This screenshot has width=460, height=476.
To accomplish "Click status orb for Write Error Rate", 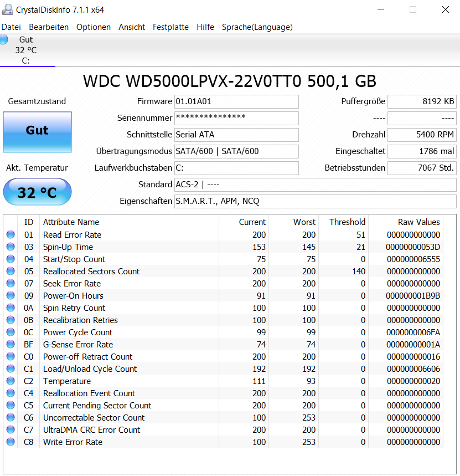I will (x=11, y=442).
